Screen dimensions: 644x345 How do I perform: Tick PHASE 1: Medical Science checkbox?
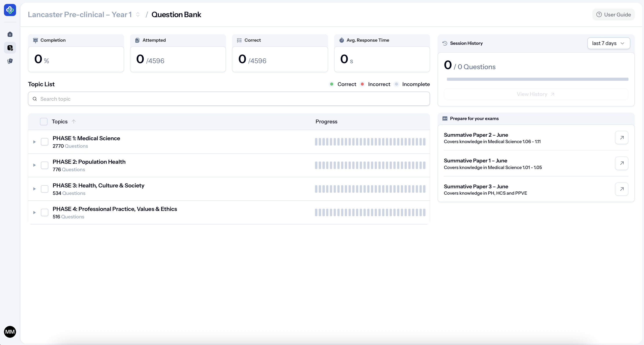tap(45, 142)
